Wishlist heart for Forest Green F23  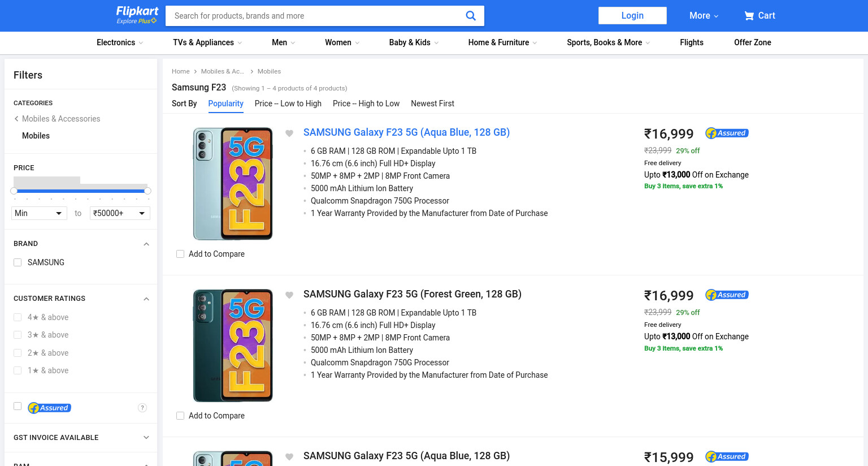(289, 295)
